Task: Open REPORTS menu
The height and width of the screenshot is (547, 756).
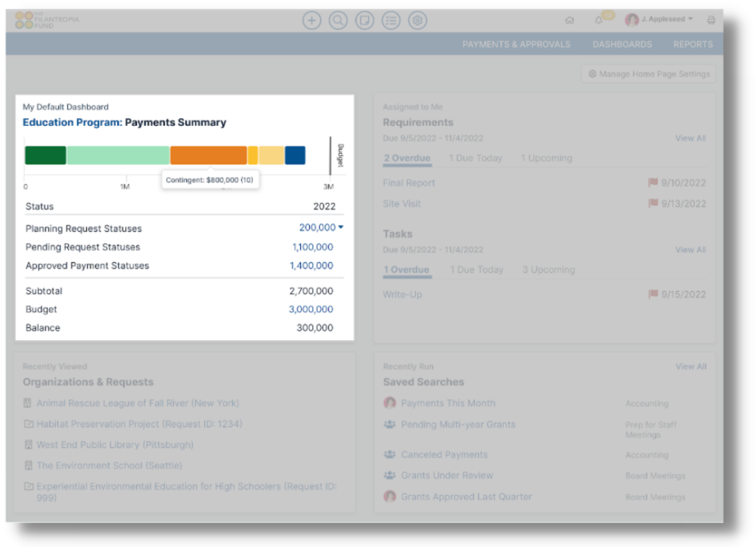Action: tap(692, 44)
